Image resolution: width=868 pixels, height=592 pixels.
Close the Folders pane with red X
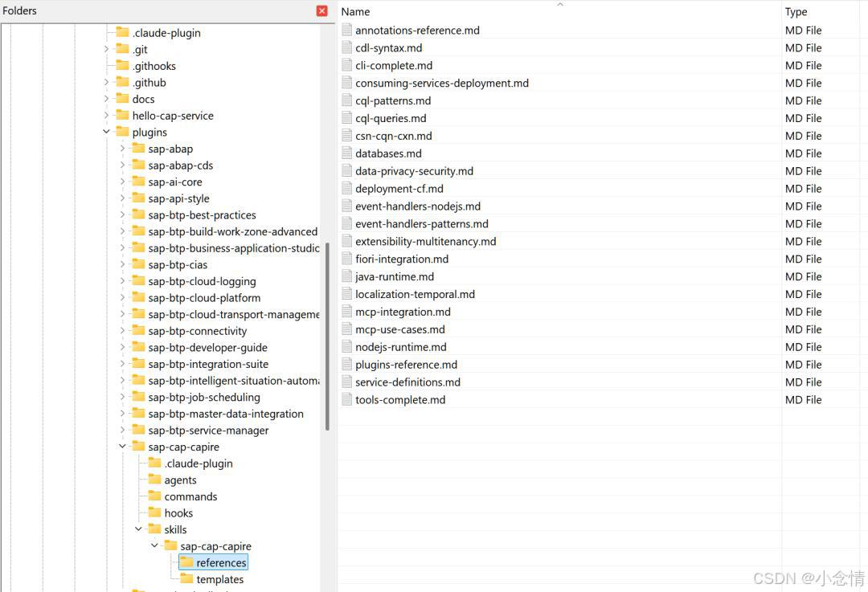point(321,10)
